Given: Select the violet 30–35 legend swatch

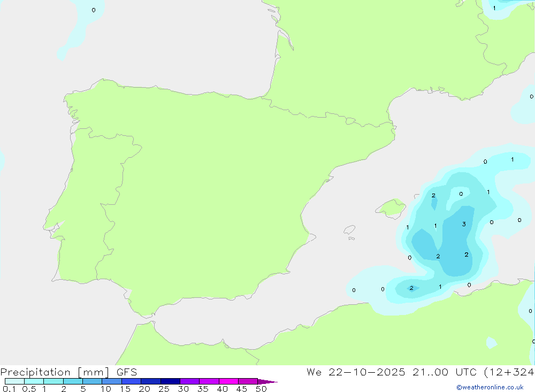Looking at the screenshot, I should click(190, 381).
